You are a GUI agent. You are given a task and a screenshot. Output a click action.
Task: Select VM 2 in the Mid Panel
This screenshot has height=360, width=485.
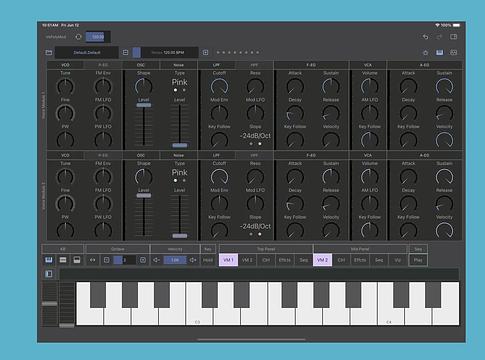tap(322, 260)
